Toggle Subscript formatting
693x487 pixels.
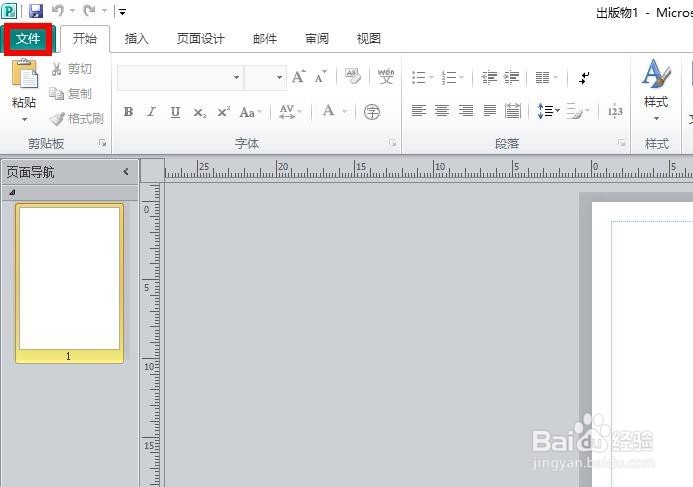pos(199,112)
